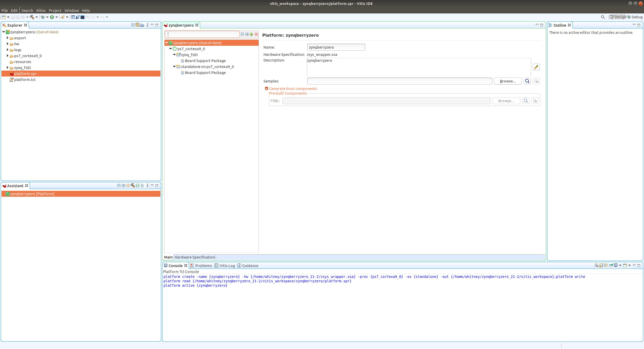Image resolution: width=644 pixels, height=349 pixels.
Task: Click the platform Name text field
Action: click(x=336, y=47)
